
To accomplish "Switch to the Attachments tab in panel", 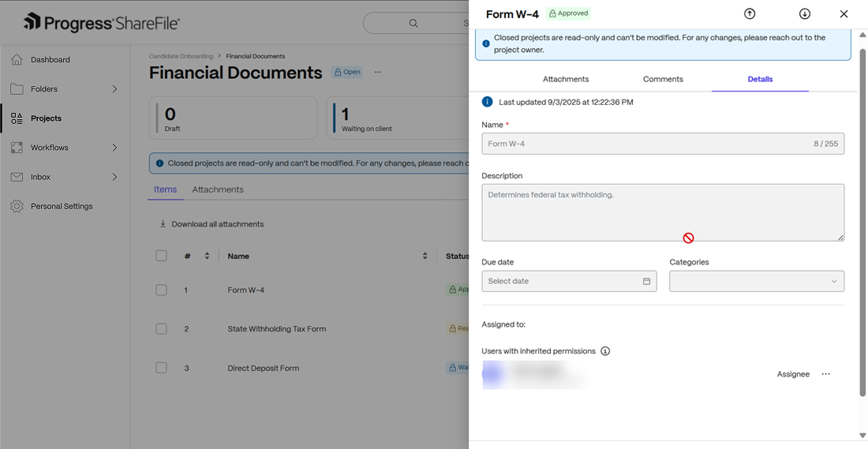I will point(566,79).
